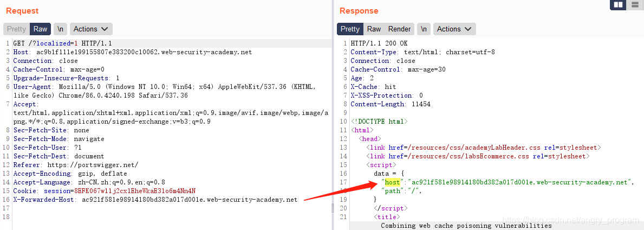
Task: Click the Request panel heading
Action: pos(22,11)
